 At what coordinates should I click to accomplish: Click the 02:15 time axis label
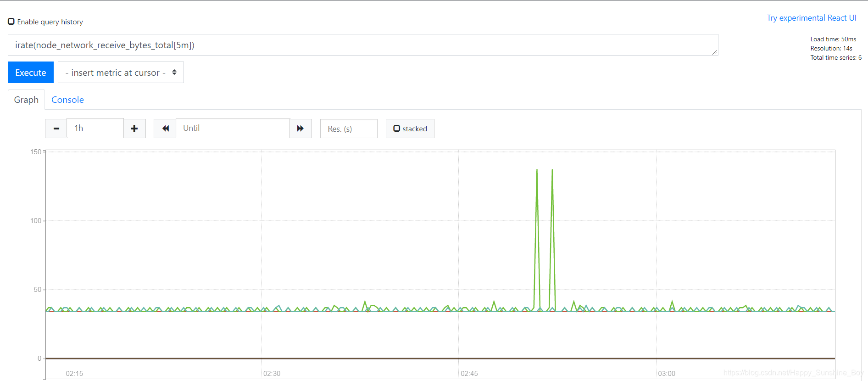tap(74, 374)
